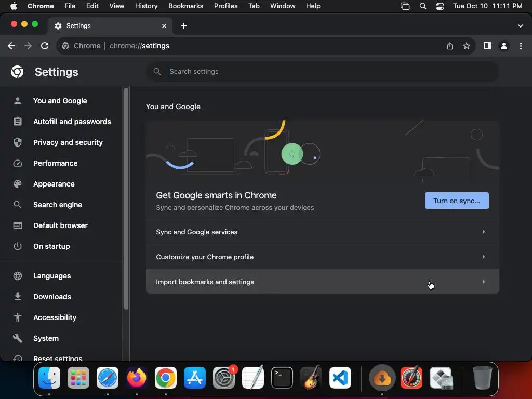This screenshot has height=399, width=532.
Task: Select the Settings tab
Action: click(110, 26)
